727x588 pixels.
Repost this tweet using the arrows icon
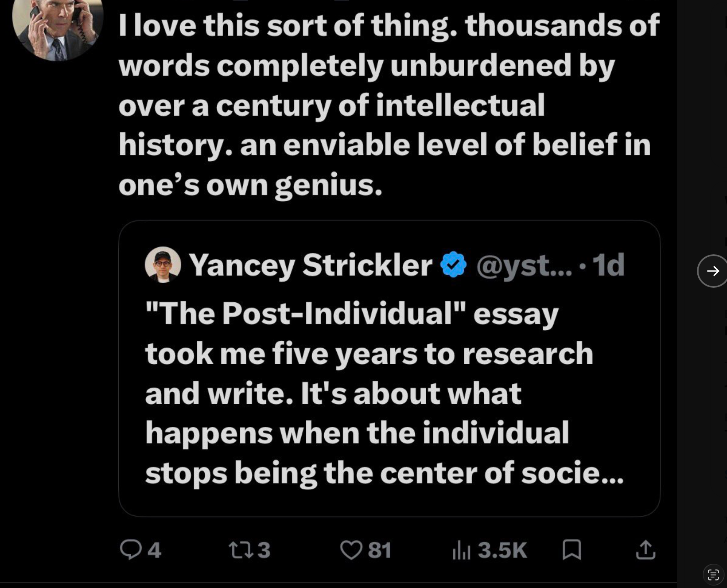(x=241, y=550)
